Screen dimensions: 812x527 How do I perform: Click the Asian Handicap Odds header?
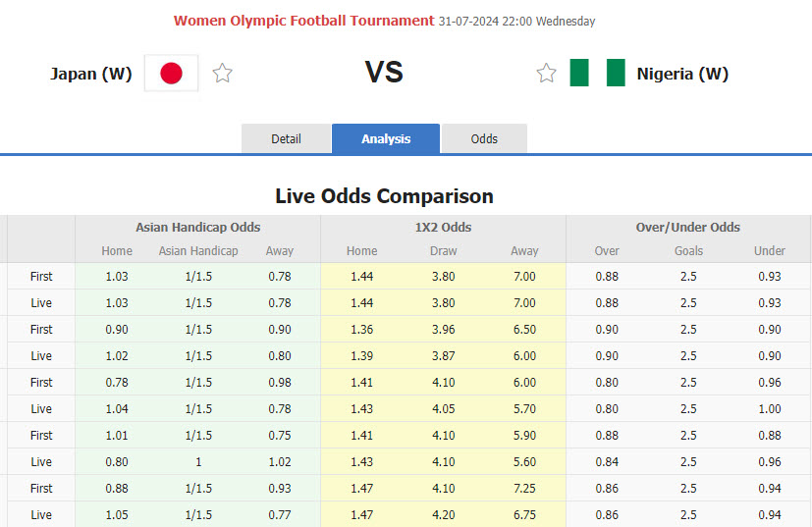click(197, 228)
